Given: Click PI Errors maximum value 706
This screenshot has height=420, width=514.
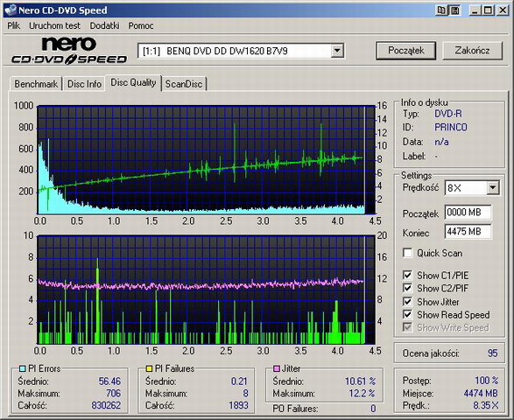Looking at the screenshot, I should (114, 393).
